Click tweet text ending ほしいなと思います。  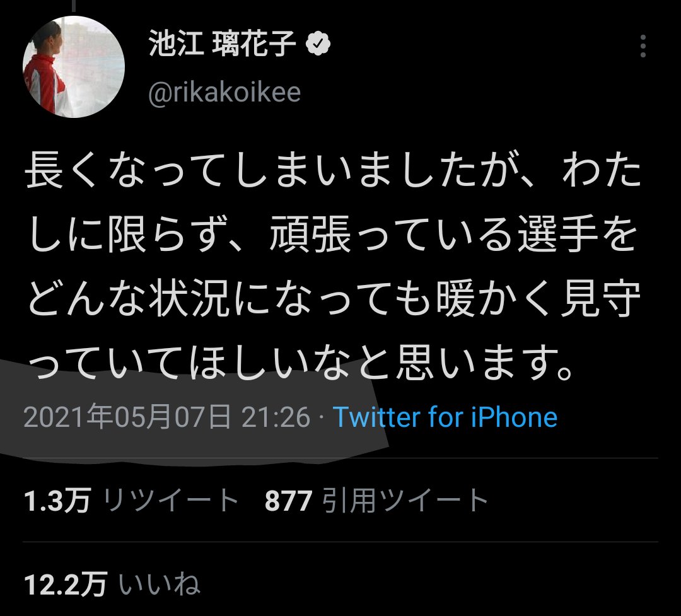click(301, 363)
